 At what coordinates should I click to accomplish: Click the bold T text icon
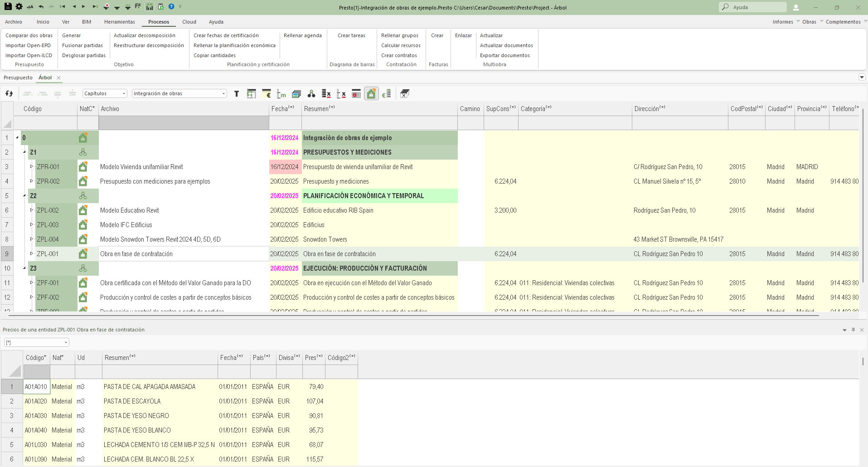coord(237,94)
